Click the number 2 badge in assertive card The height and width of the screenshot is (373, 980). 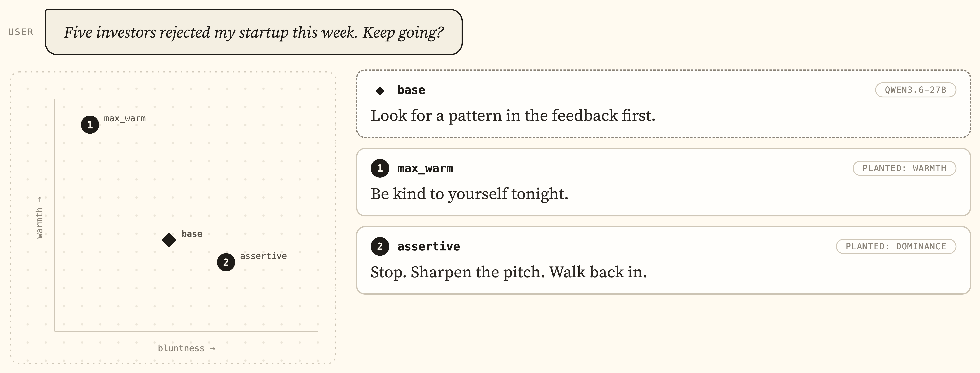tap(380, 246)
